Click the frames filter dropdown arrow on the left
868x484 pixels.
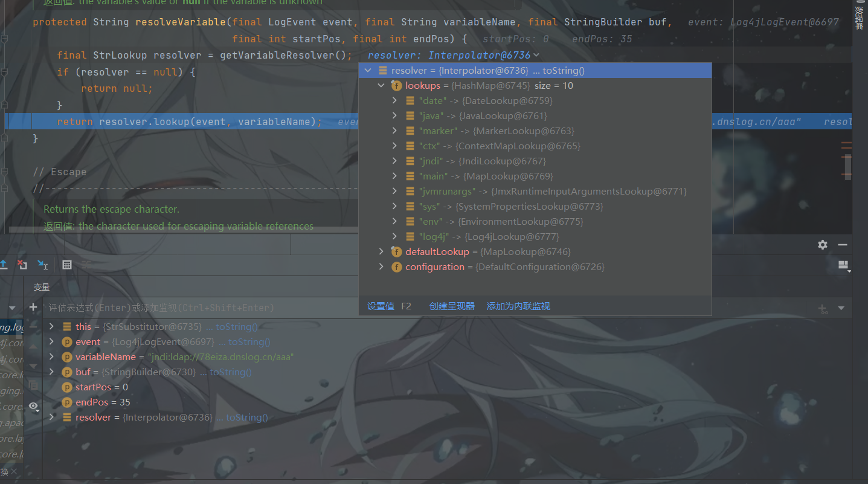click(x=11, y=308)
